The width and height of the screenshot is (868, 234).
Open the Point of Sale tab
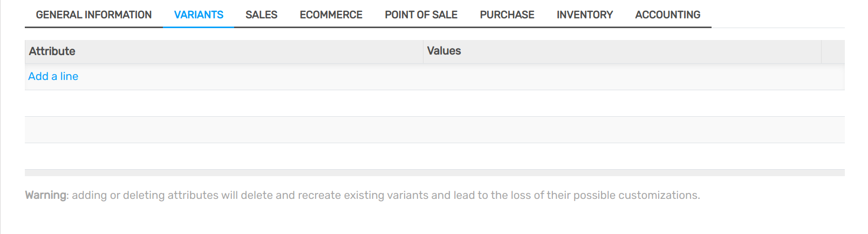pyautogui.click(x=421, y=15)
